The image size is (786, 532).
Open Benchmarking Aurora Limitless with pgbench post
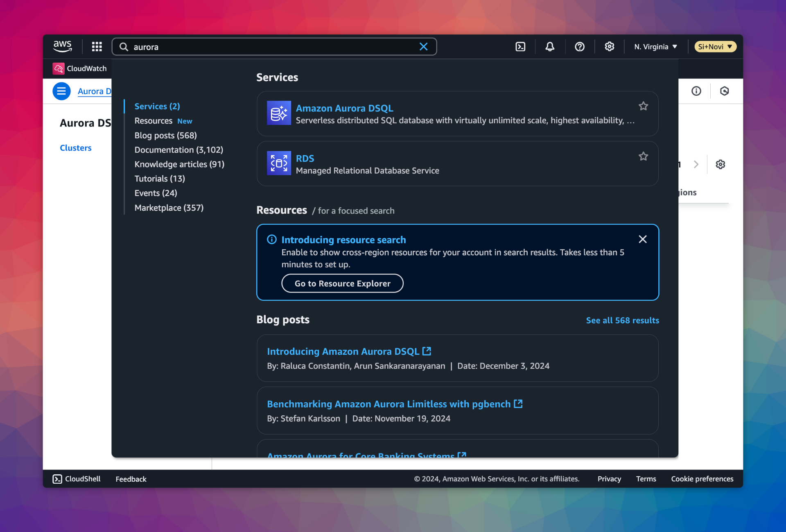coord(395,404)
